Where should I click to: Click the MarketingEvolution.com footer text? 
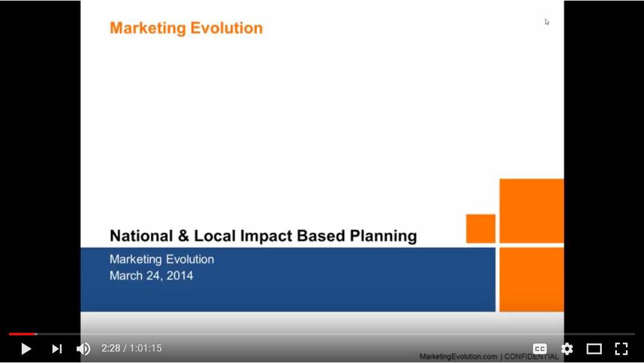[x=458, y=356]
